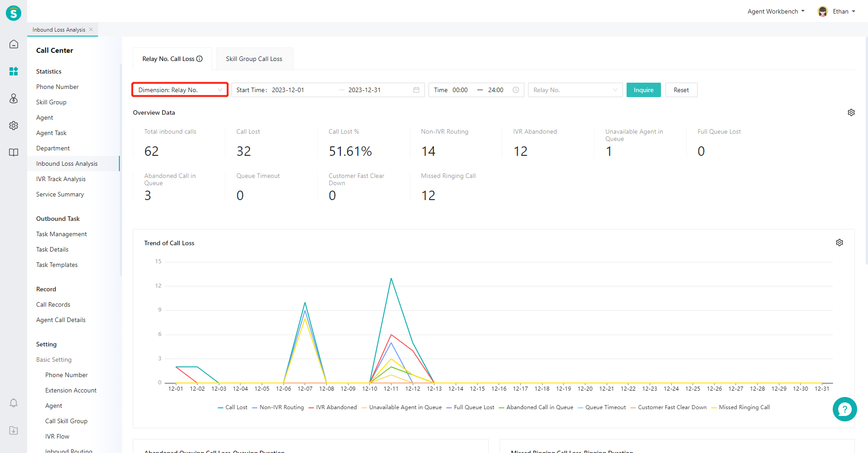Viewport: 868px width, 453px height.
Task: Expand the Ethan user menu arrow
Action: pyautogui.click(x=854, y=11)
